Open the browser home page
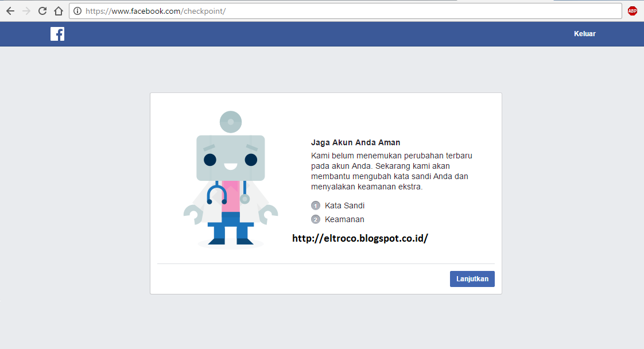 (59, 11)
